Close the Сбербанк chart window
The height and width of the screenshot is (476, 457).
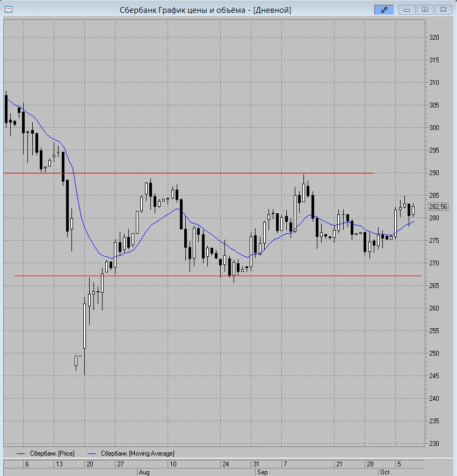coord(443,10)
